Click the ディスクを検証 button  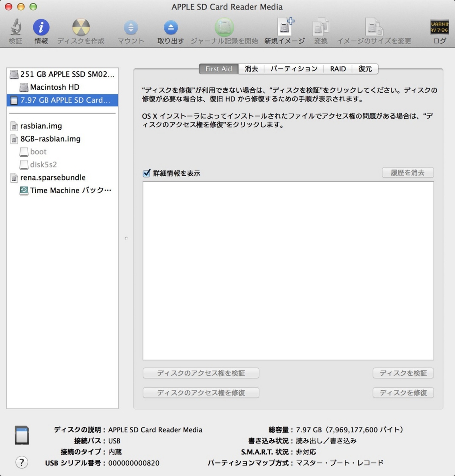[x=403, y=373]
